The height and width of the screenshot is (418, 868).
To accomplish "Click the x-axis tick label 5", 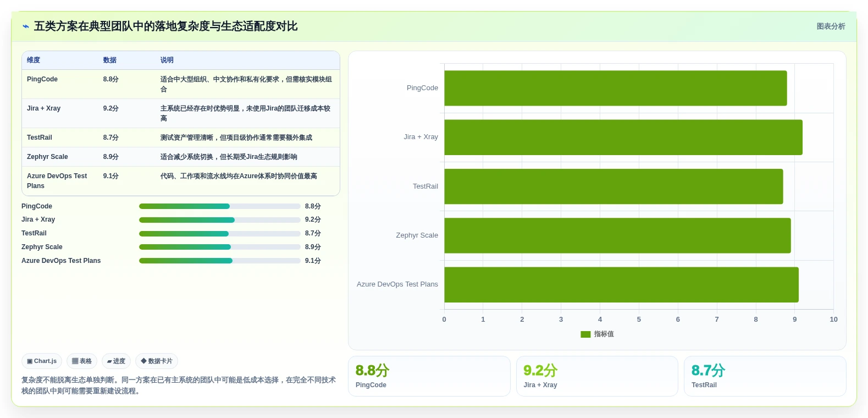I will tap(639, 320).
